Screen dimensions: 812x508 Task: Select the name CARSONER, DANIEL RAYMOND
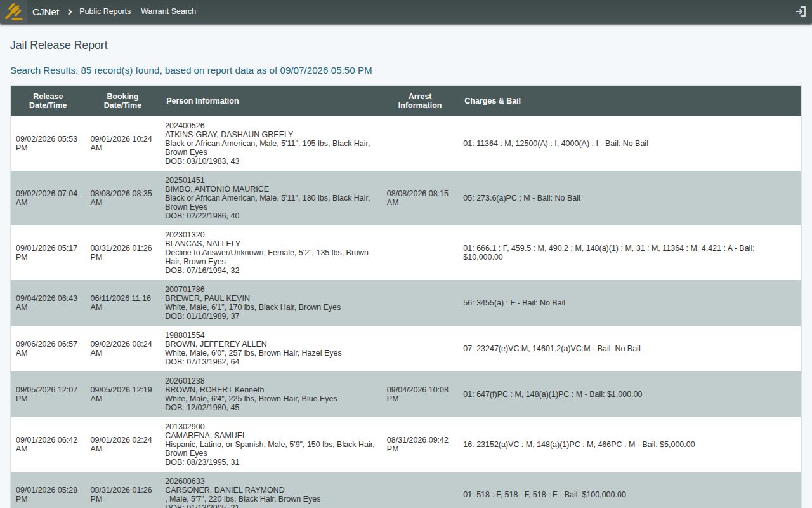[225, 490]
